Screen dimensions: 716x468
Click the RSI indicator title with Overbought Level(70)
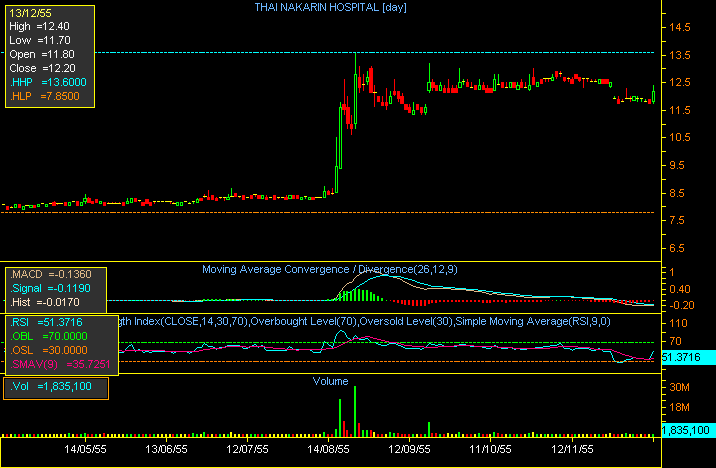364,321
